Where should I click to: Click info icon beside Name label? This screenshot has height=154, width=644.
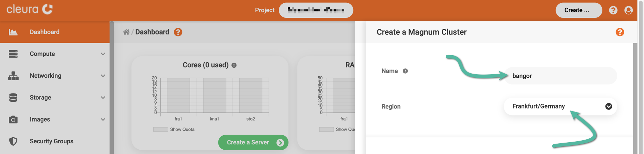coord(405,71)
